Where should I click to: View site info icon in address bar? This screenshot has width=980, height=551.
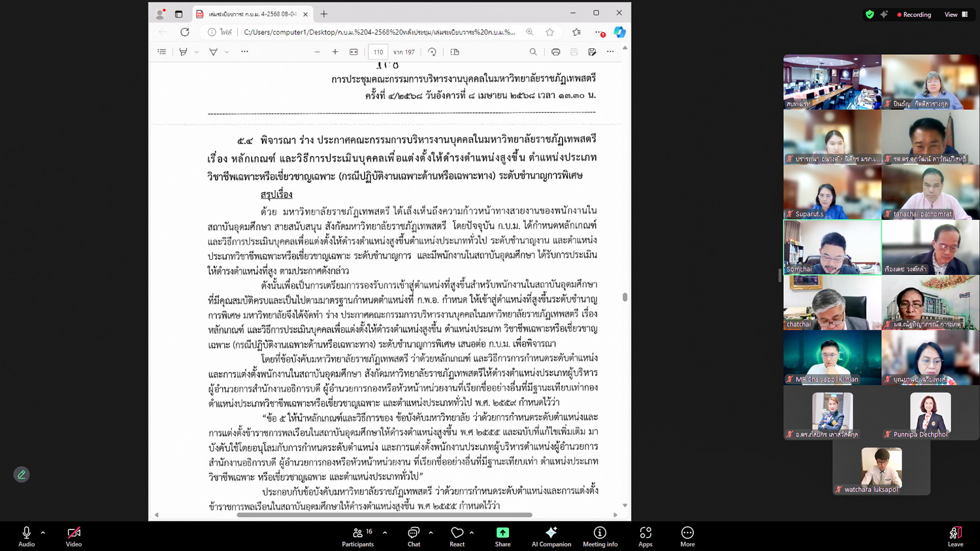[212, 32]
